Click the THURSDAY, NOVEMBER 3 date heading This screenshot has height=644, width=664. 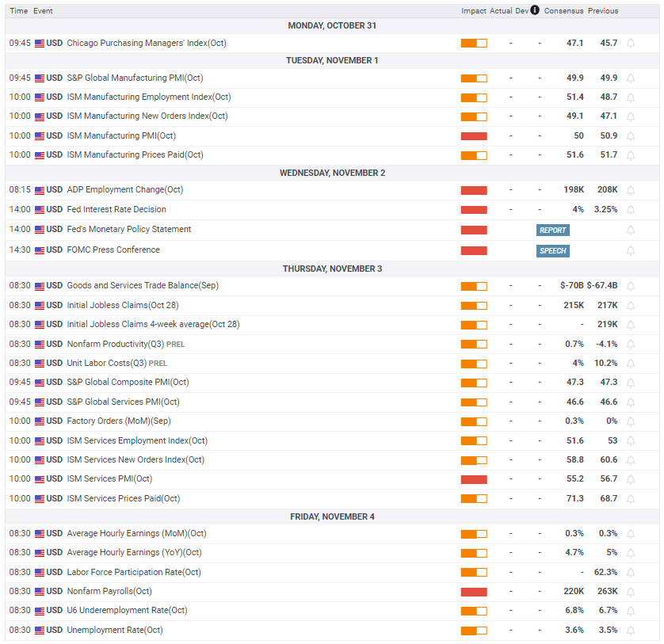coord(333,269)
